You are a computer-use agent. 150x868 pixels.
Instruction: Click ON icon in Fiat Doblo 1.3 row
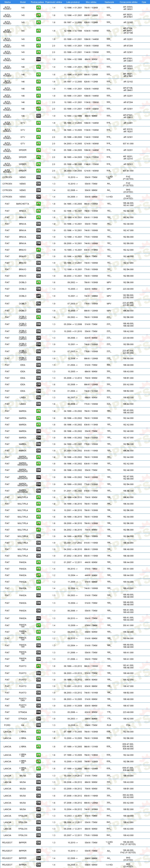(x=39, y=289)
